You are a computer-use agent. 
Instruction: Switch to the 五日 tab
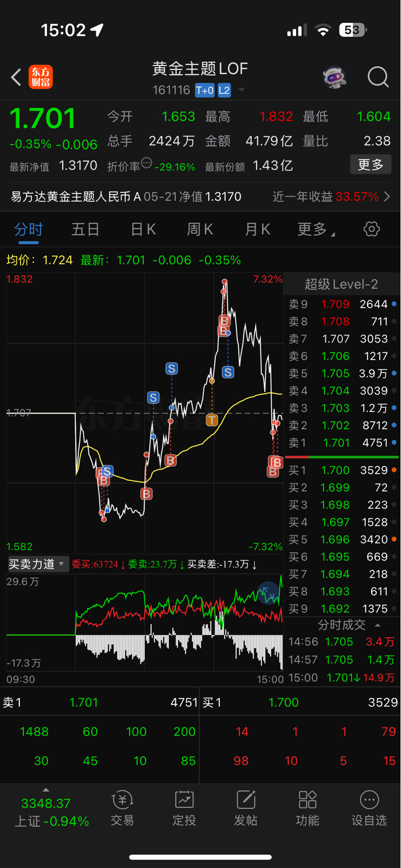pyautogui.click(x=86, y=229)
